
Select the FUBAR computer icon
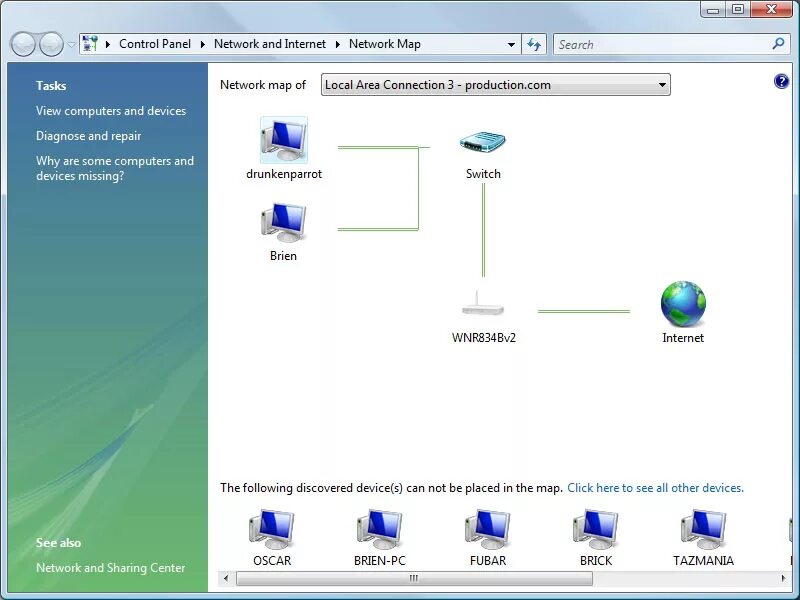click(488, 529)
